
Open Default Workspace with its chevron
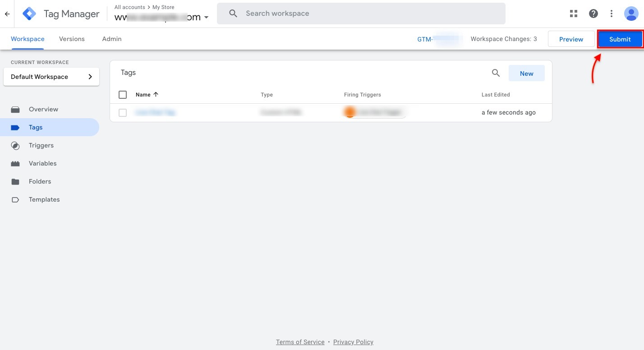[x=90, y=77]
